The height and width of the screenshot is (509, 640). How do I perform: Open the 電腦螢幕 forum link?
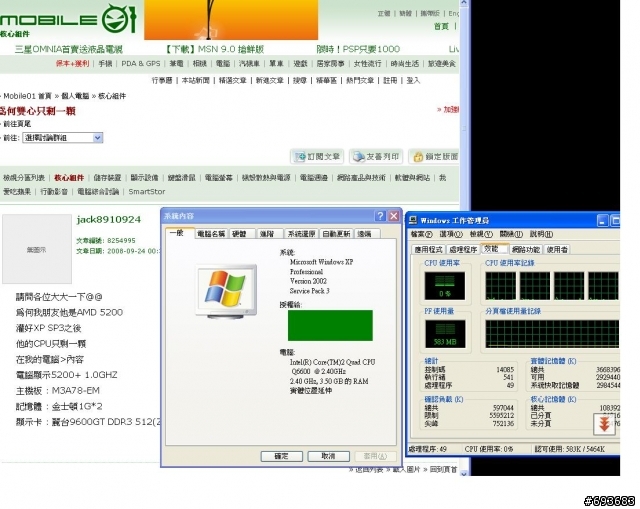[x=219, y=178]
